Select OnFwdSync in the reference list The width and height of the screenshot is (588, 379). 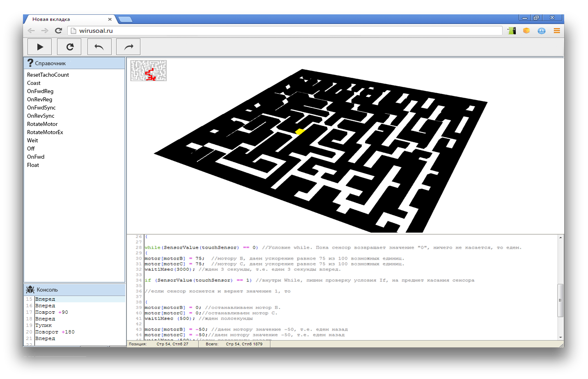point(41,107)
